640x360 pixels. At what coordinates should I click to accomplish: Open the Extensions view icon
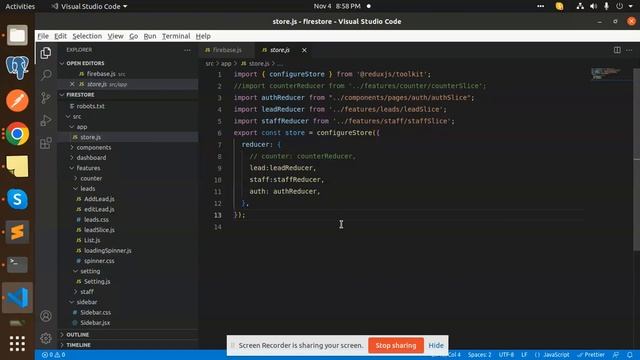pos(46,143)
